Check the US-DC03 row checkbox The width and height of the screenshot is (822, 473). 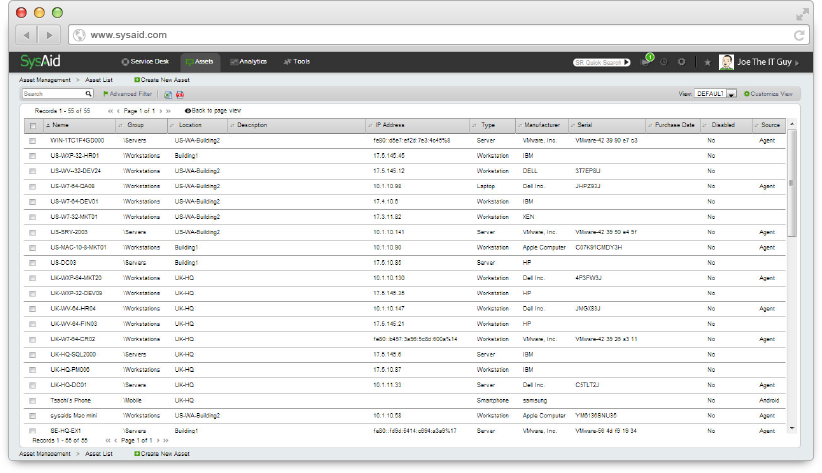pos(33,263)
